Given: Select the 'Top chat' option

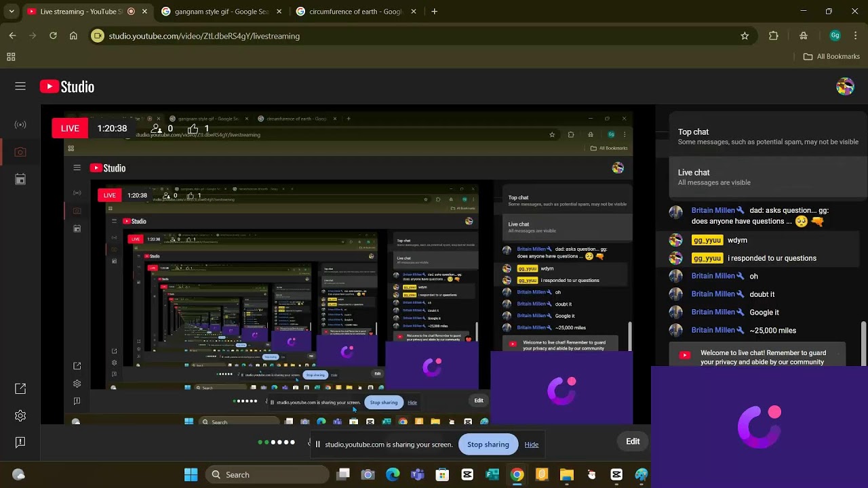Looking at the screenshot, I should (768, 136).
